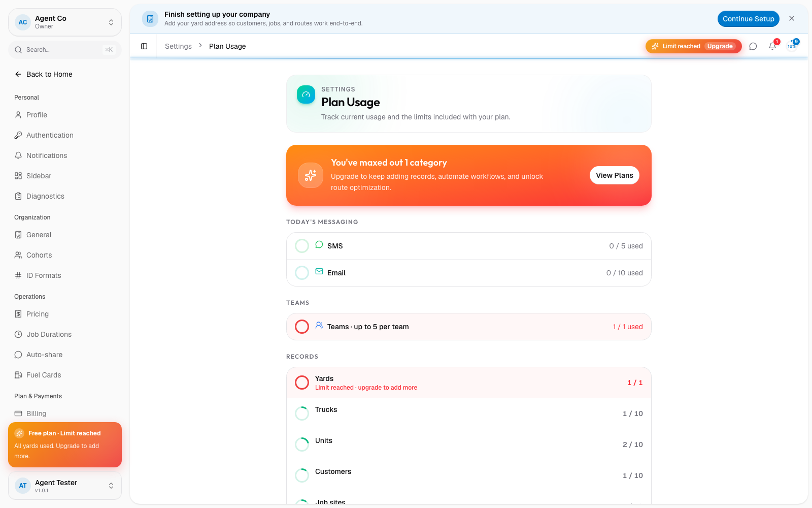Image resolution: width=812 pixels, height=508 pixels.
Task: Click the setup progress 10% indicator
Action: pos(792,46)
